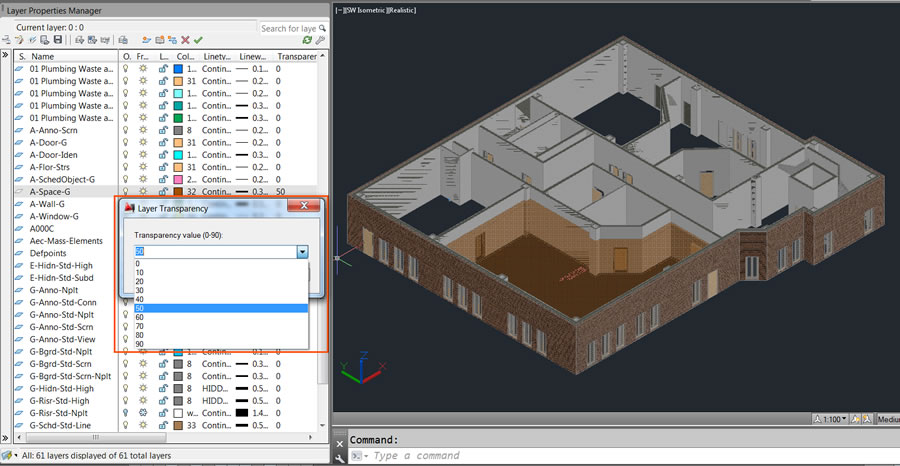The width and height of the screenshot is (900, 466).
Task: Click magnifier icon in layer search box
Action: click(323, 28)
